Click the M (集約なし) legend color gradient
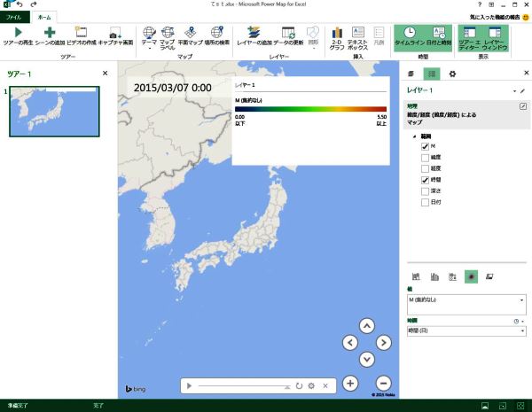532x412 pixels. coord(310,109)
